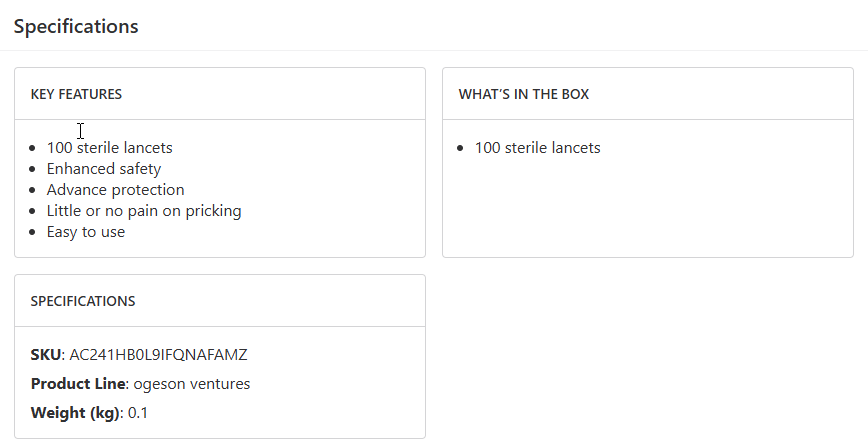Click the bullet before "Advance protection"

[x=35, y=191]
